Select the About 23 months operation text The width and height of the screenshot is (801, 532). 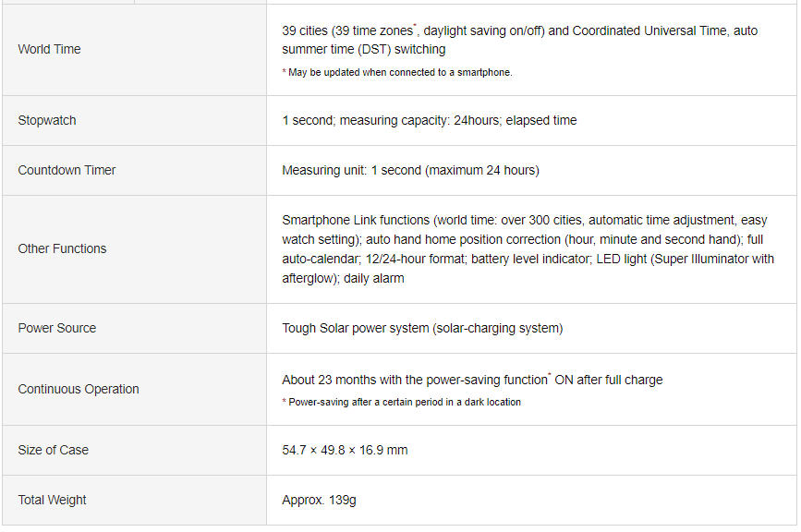tap(472, 380)
